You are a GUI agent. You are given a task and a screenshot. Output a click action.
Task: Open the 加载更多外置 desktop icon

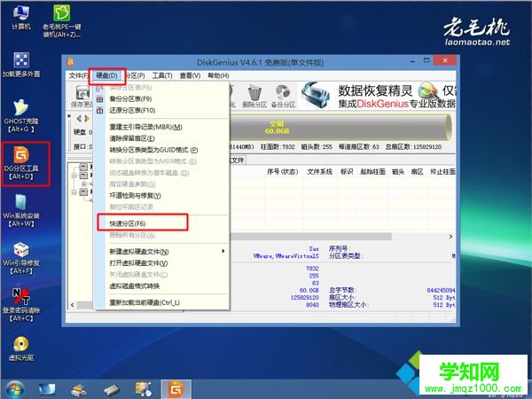pos(21,65)
